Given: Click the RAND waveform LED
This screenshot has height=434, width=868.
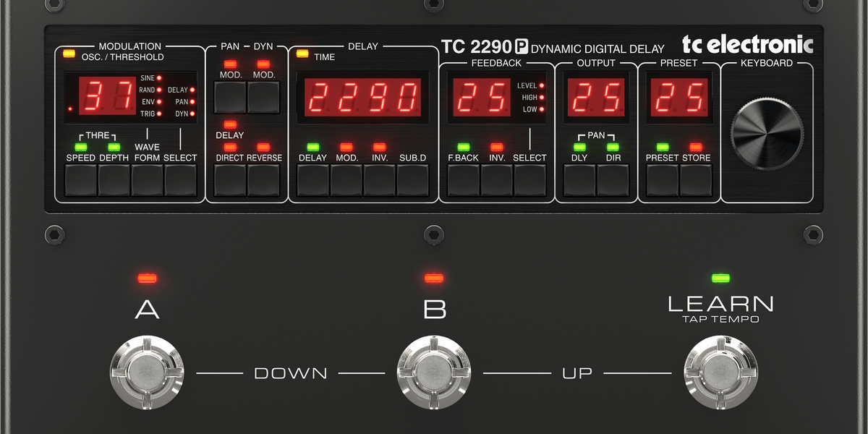Looking at the screenshot, I should coord(158,90).
